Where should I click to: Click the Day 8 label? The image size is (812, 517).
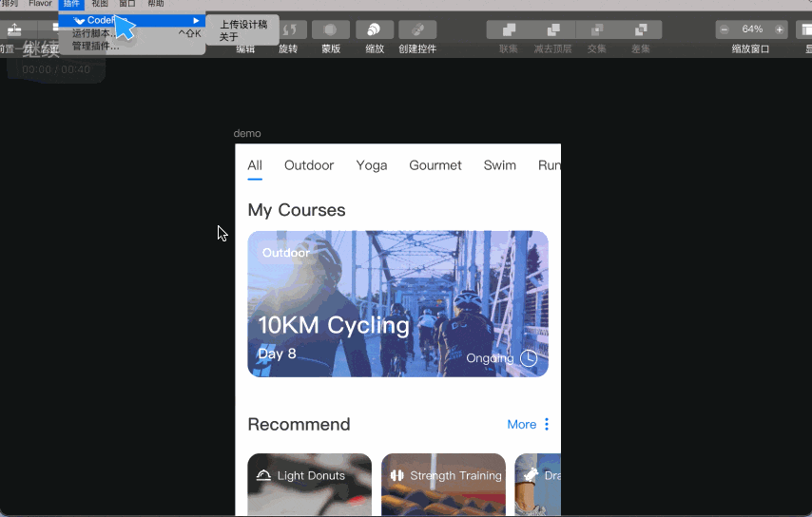(x=277, y=354)
